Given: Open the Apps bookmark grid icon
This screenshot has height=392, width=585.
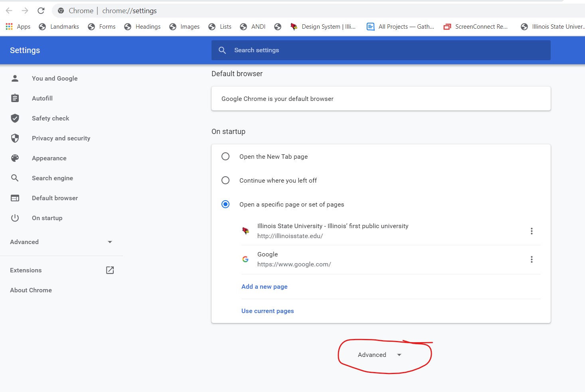Looking at the screenshot, I should 9,27.
